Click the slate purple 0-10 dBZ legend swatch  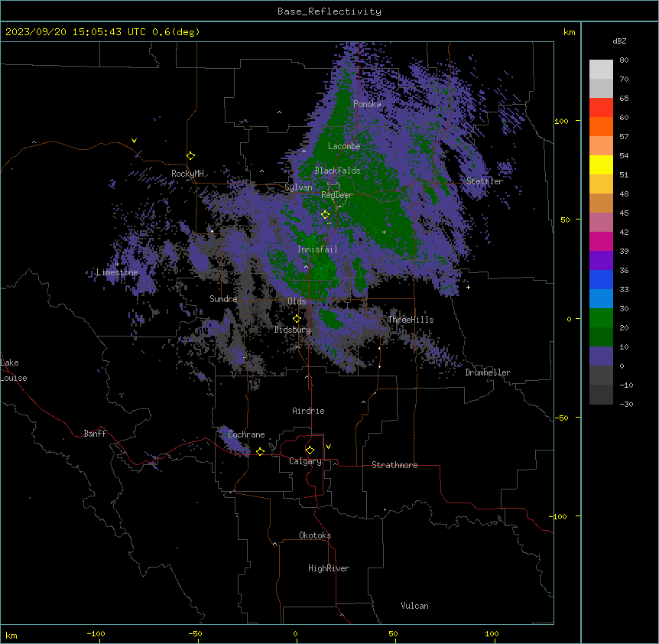coord(601,356)
